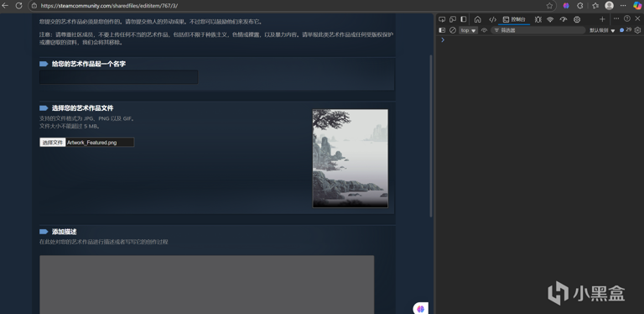Switch to the Network wifi icon tab
Viewport: 644px width, 314px height.
(550, 19)
